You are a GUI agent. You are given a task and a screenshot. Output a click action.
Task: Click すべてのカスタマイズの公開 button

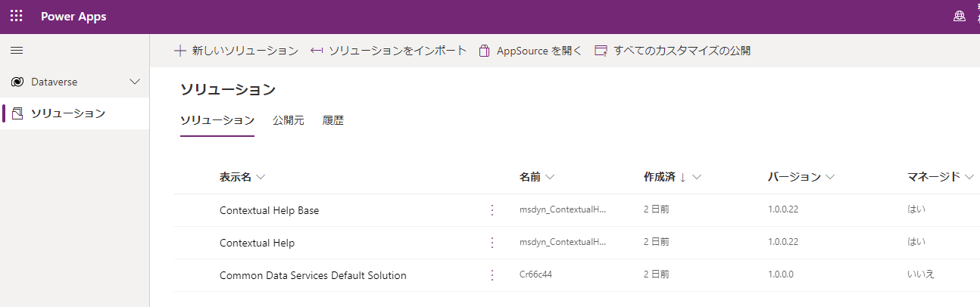(x=673, y=51)
